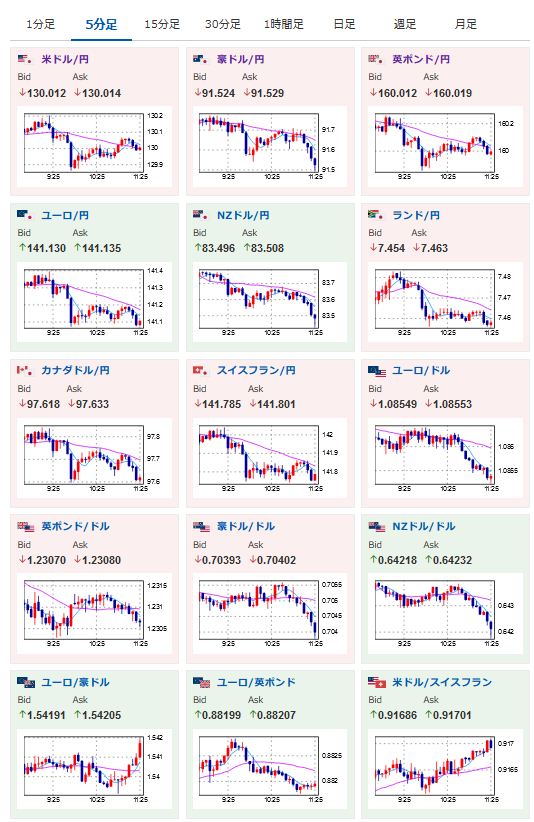The image size is (534, 822).
Task: Click the Australia-Japan flag icon for 豪ドル/円
Action: [200, 59]
